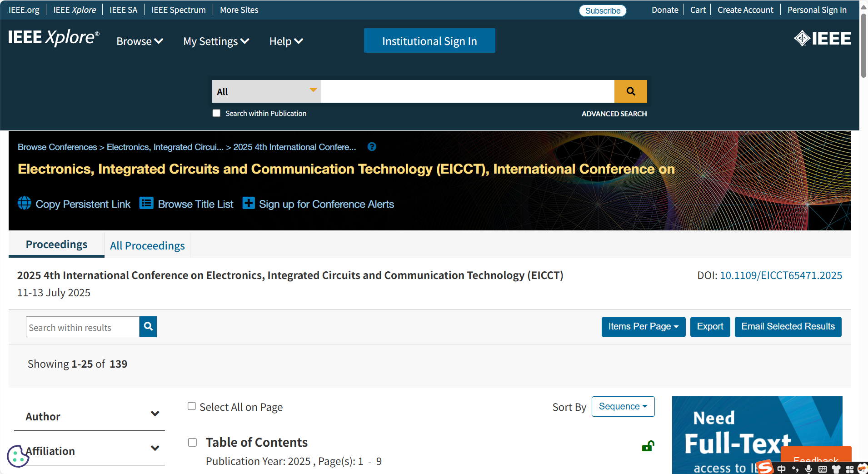Open the More Sites menu

239,10
